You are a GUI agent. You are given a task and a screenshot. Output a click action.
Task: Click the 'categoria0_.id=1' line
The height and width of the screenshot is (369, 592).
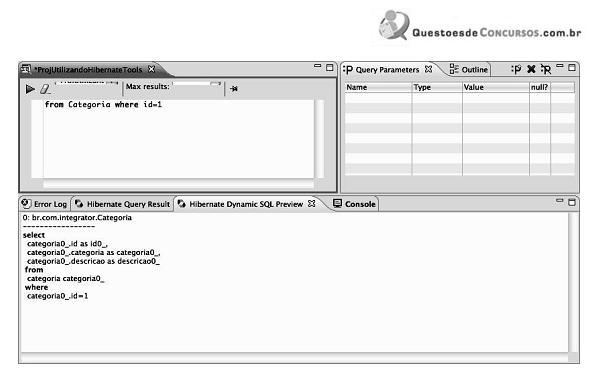(x=57, y=296)
